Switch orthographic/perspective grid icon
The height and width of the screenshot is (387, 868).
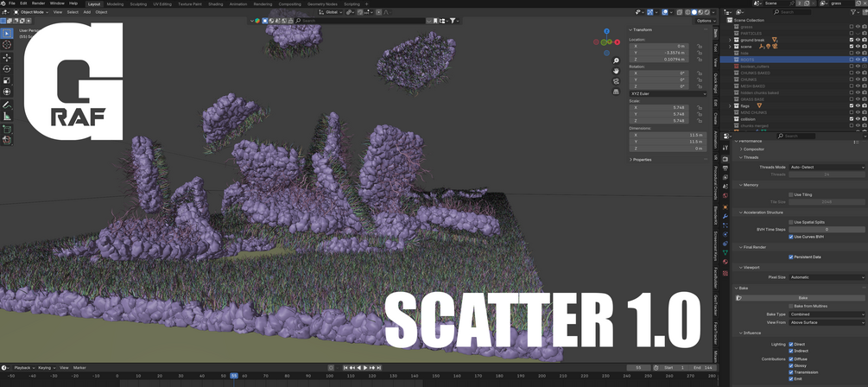tap(616, 92)
